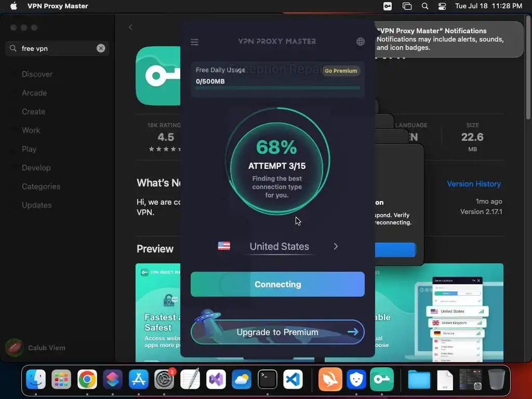This screenshot has height=399, width=532.
Task: Click the VPN app icon in App Store
Action: [158, 76]
